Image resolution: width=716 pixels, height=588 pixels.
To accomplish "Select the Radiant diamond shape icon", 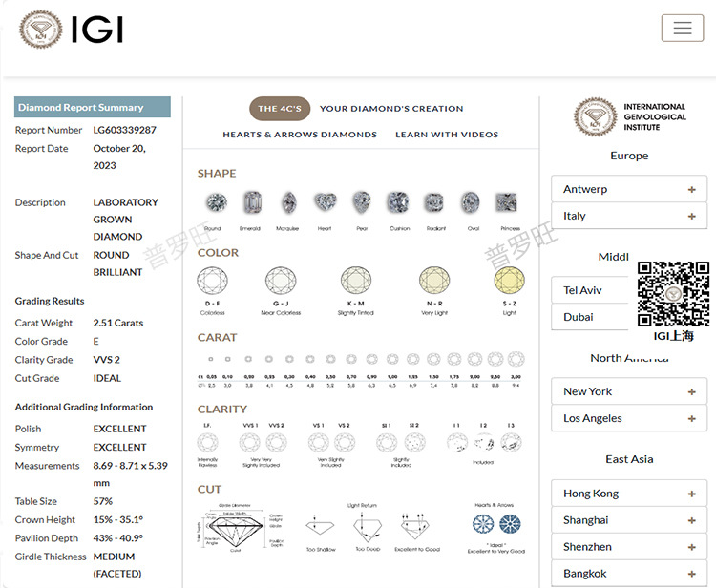I will pos(433,202).
